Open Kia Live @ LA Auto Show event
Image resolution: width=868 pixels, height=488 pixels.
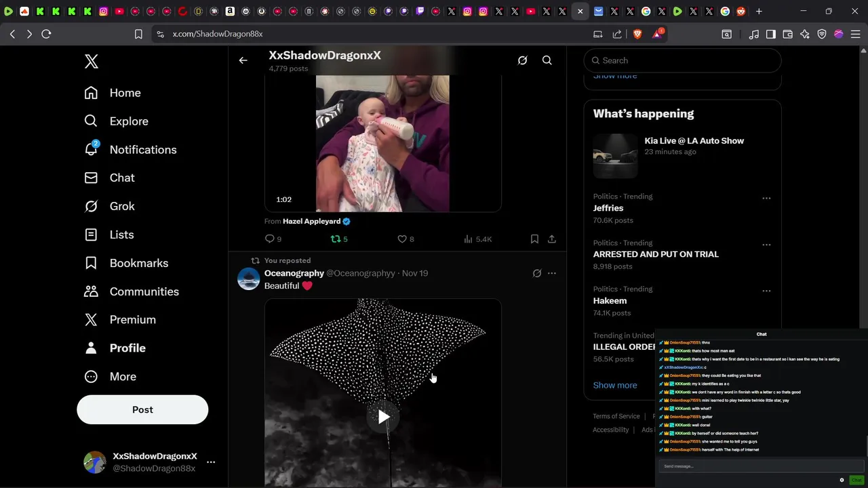[x=682, y=156]
